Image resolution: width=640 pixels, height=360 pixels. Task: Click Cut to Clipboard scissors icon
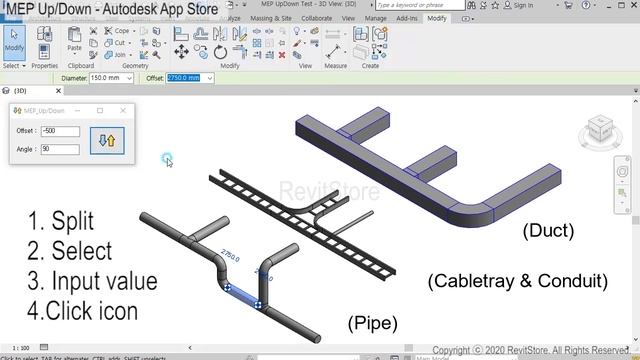93,31
